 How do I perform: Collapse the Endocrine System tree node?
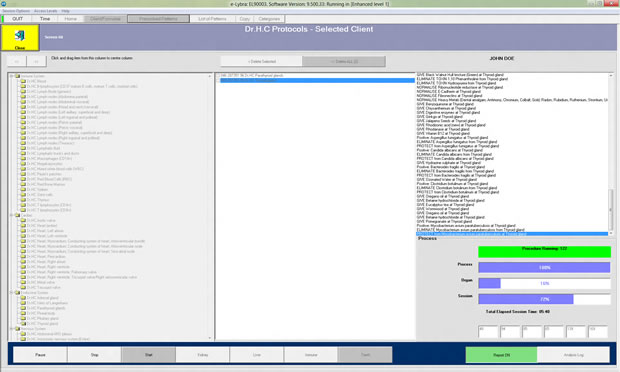(x=11, y=293)
